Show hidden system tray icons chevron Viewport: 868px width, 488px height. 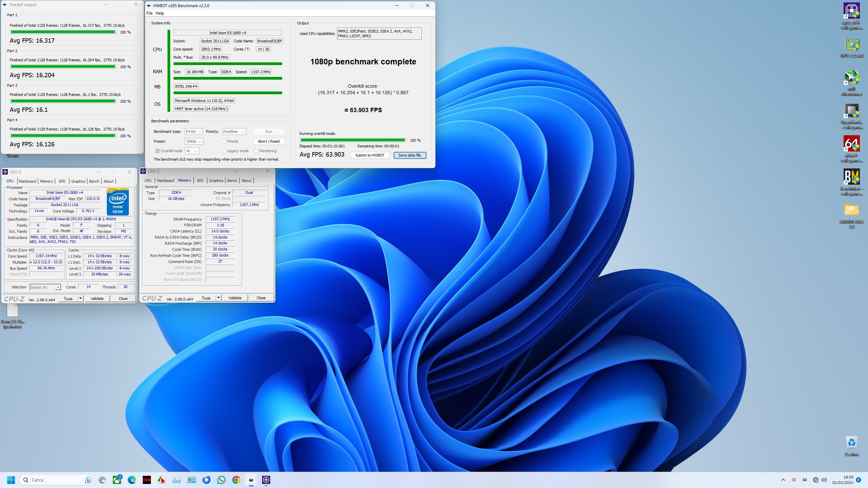coord(783,480)
